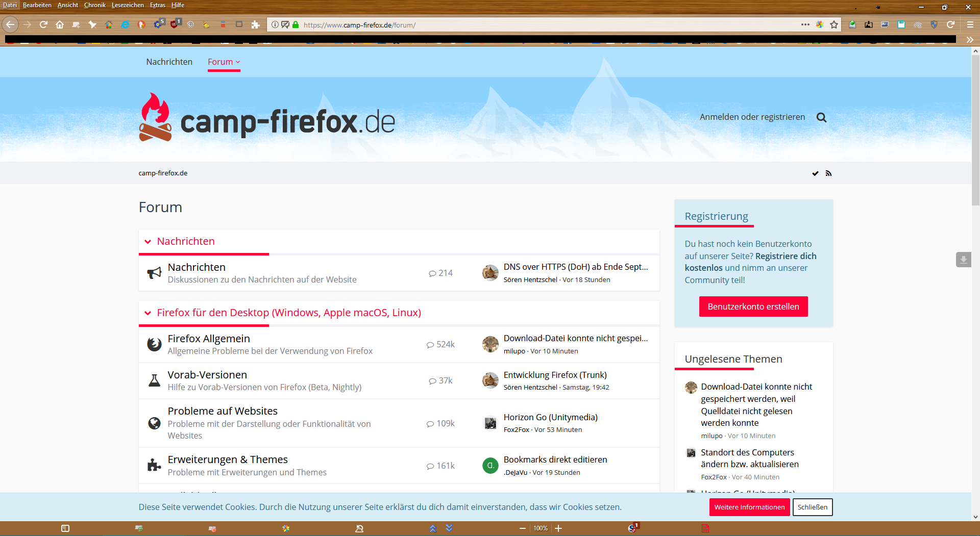Collapse the Firefox für den Desktop category
The image size is (980, 536).
148,313
